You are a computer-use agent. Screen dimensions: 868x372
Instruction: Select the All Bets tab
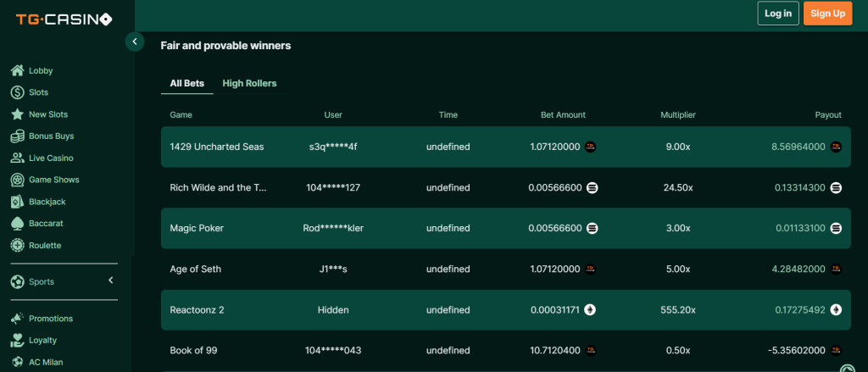pos(186,83)
